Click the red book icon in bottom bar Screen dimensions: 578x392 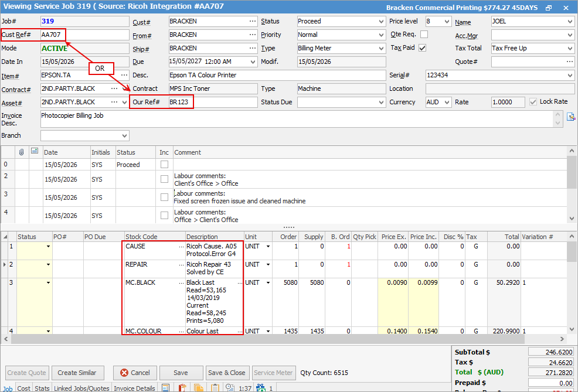(182, 388)
